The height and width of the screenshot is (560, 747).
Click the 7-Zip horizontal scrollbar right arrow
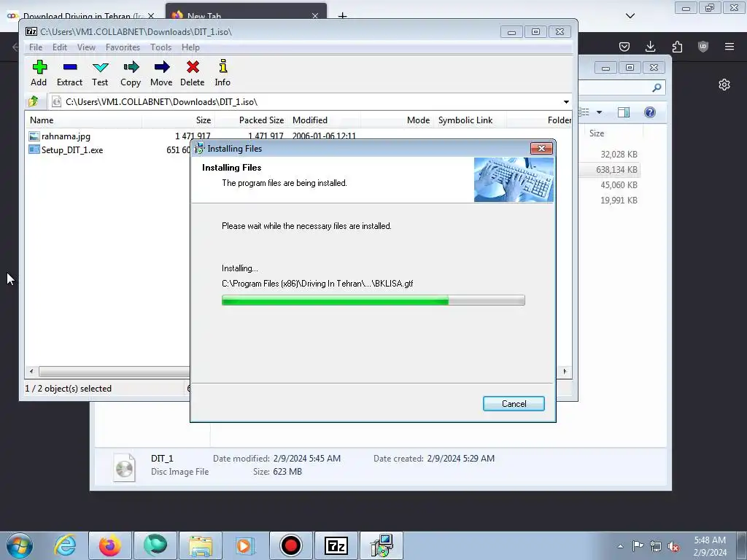(x=565, y=371)
